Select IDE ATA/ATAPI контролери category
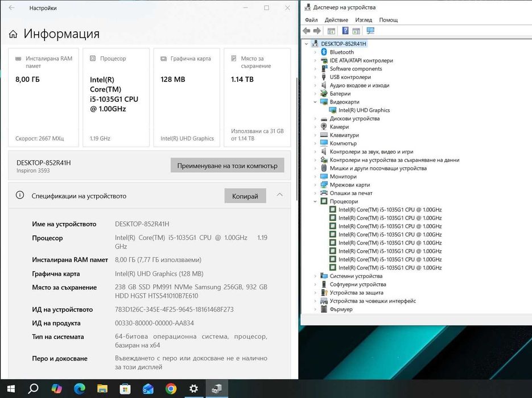 (361, 60)
